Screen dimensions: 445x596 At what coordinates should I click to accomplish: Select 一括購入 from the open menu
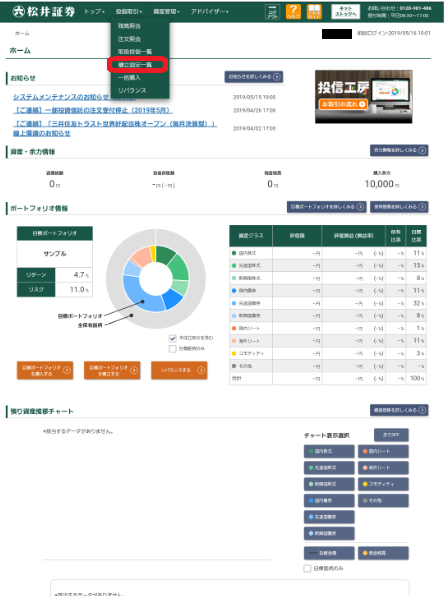pyautogui.click(x=129, y=78)
